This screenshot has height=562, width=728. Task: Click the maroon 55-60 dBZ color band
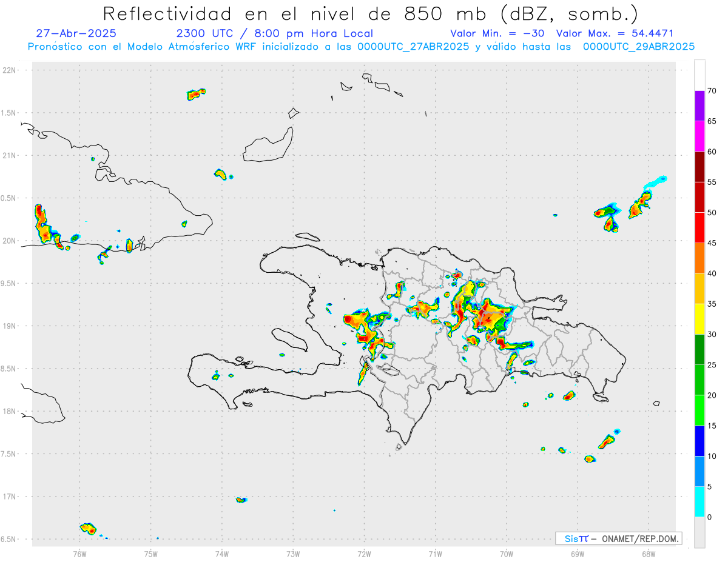tap(699, 167)
